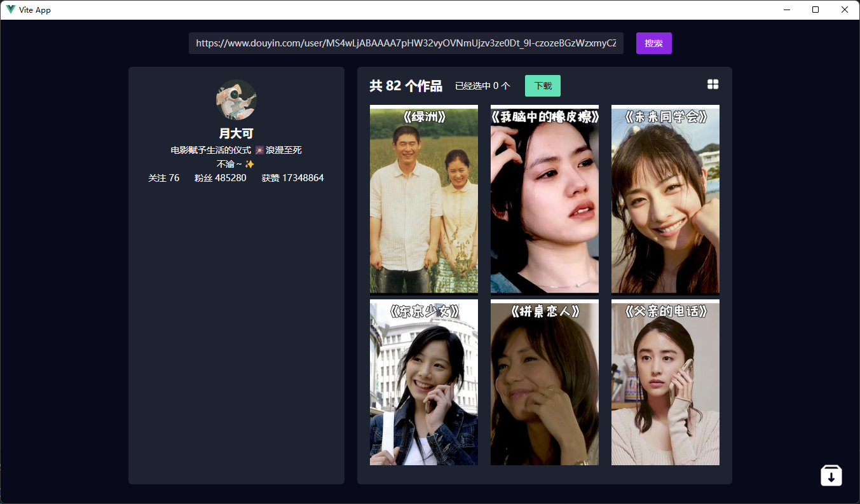Screen dimensions: 860x504
Task: Maximize the Vite App window
Action: coord(816,10)
